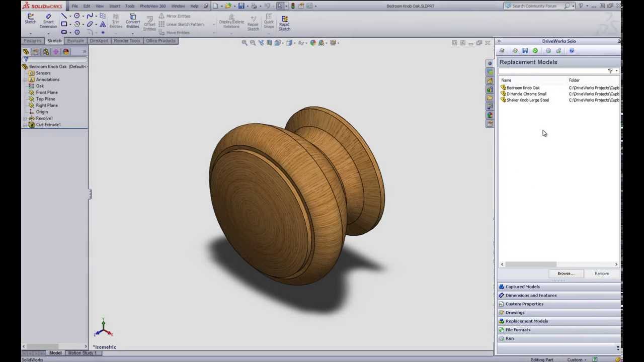Toggle the Rapid Sketch tool
Viewport: 644px width, 362px height.
coord(284,23)
